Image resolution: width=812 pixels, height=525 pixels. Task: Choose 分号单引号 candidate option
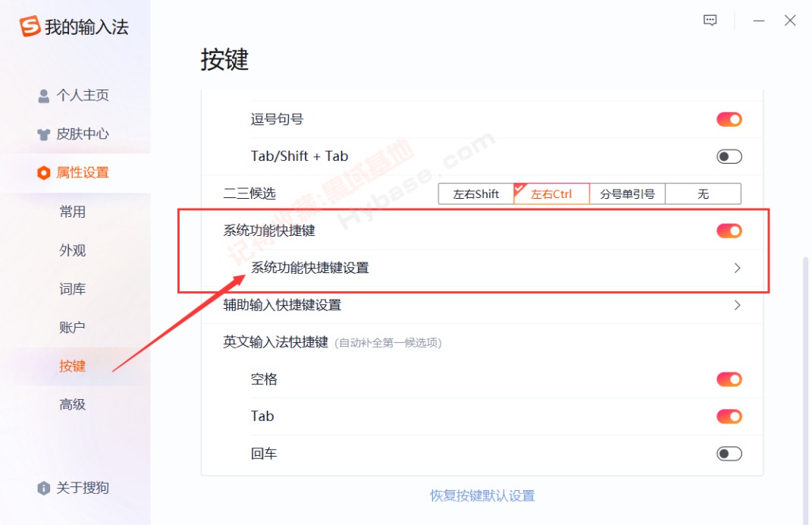tap(627, 193)
